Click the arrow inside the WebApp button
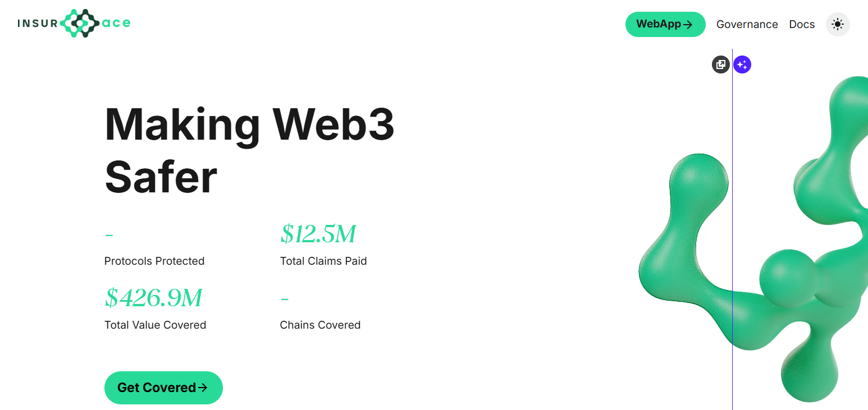The image size is (868, 410). 688,24
